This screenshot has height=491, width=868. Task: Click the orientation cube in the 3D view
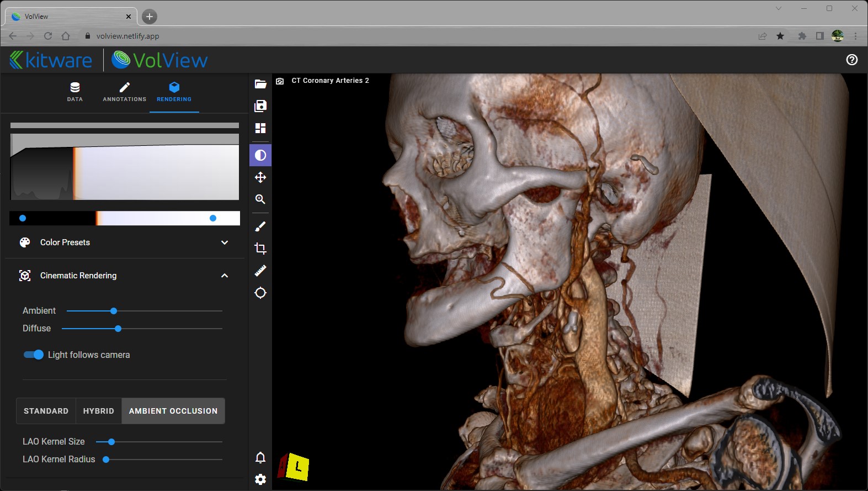(293, 467)
